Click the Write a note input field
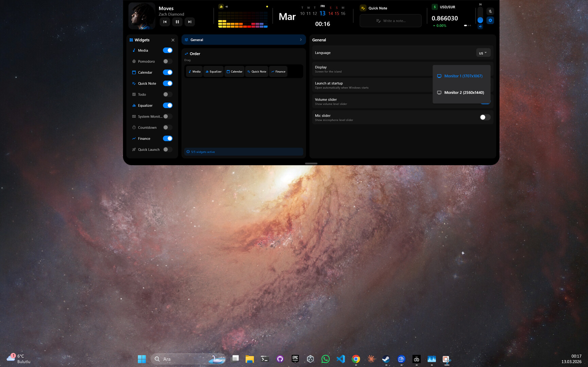This screenshot has height=367, width=588. (x=390, y=21)
